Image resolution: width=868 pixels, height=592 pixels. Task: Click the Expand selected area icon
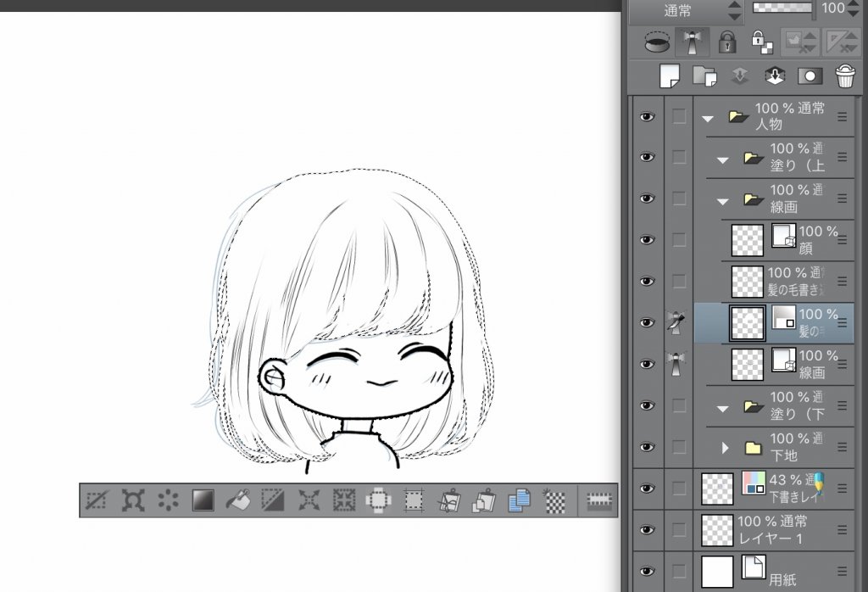click(308, 501)
